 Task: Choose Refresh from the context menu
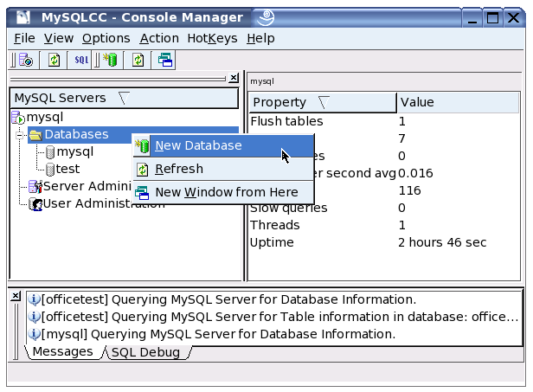point(178,169)
